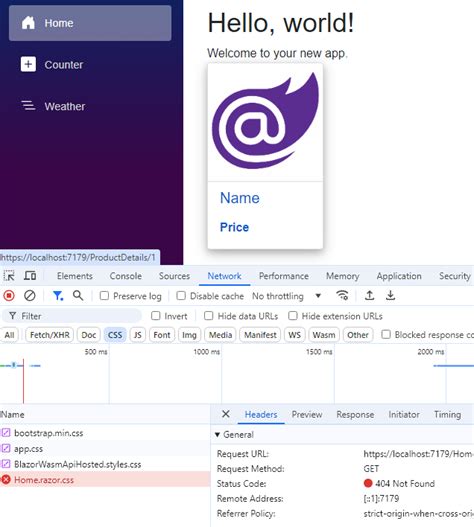Filter requests by Other
Viewport: 474px width, 527px height.
pos(358,335)
